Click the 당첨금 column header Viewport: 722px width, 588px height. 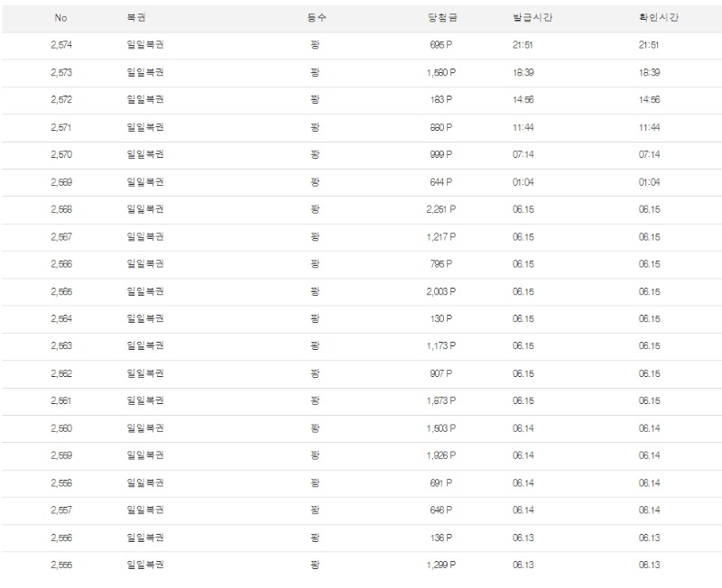[x=441, y=18]
